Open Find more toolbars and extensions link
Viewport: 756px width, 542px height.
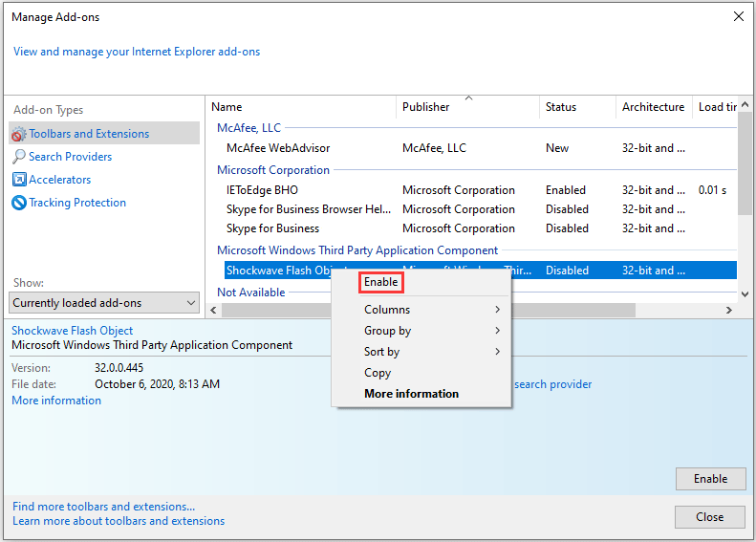[103, 507]
